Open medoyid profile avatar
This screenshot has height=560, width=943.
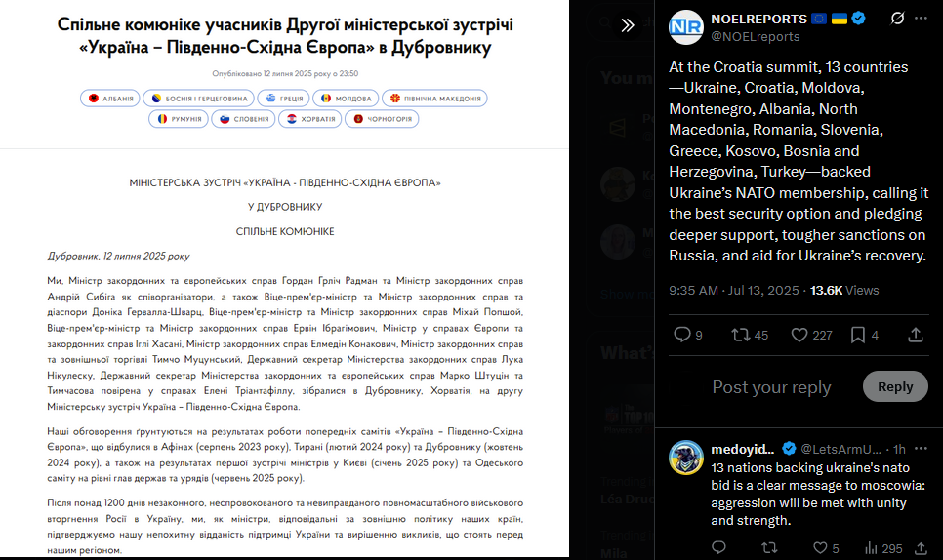point(686,458)
